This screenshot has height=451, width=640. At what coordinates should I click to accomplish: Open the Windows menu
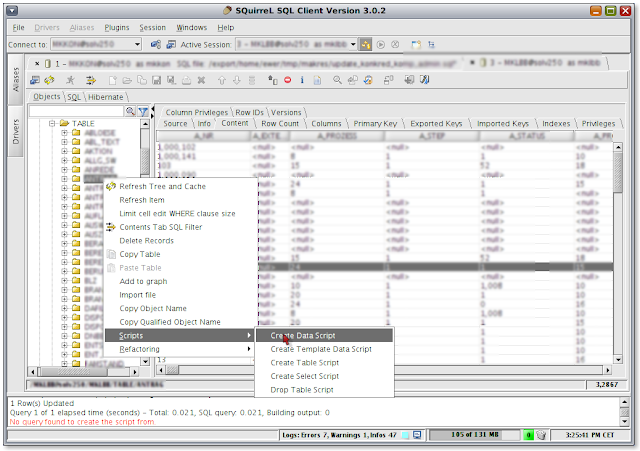[191, 27]
